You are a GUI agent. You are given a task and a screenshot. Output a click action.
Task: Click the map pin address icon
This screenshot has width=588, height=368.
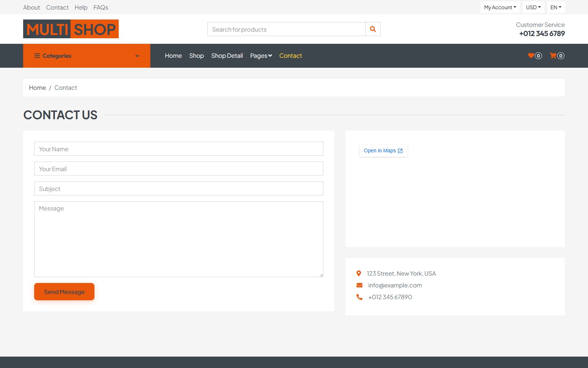click(x=359, y=273)
